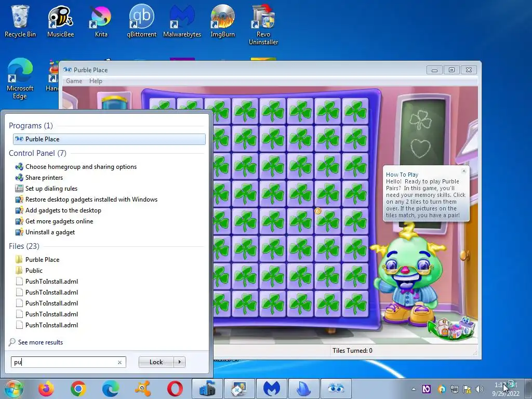
Task: Switch to Malwarebytes taskbar window
Action: [x=272, y=389]
